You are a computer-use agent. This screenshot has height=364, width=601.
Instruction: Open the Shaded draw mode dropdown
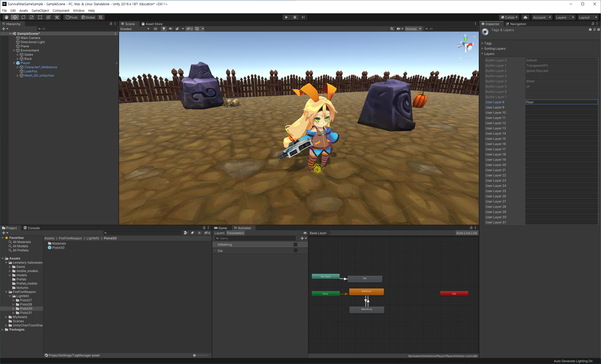coord(134,29)
